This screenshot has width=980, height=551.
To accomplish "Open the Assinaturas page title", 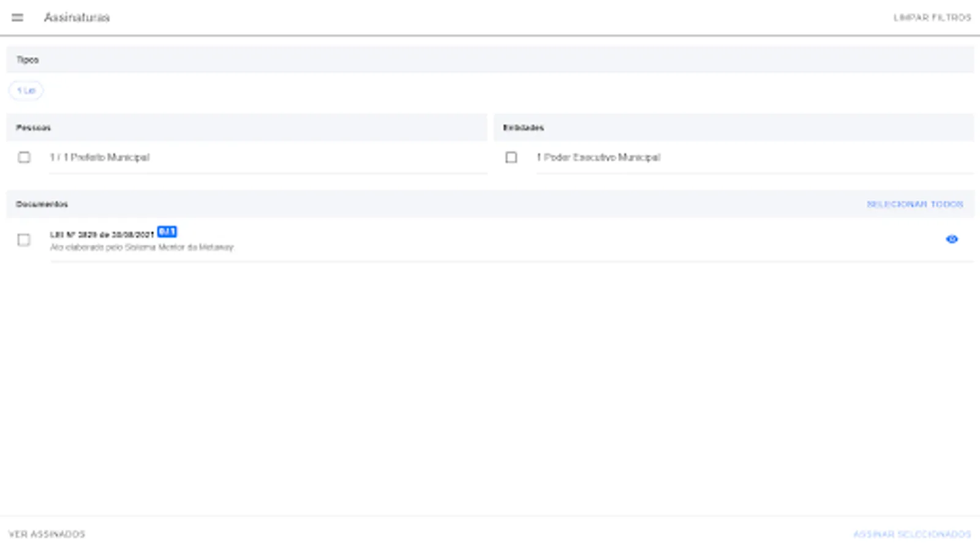I will pyautogui.click(x=76, y=17).
